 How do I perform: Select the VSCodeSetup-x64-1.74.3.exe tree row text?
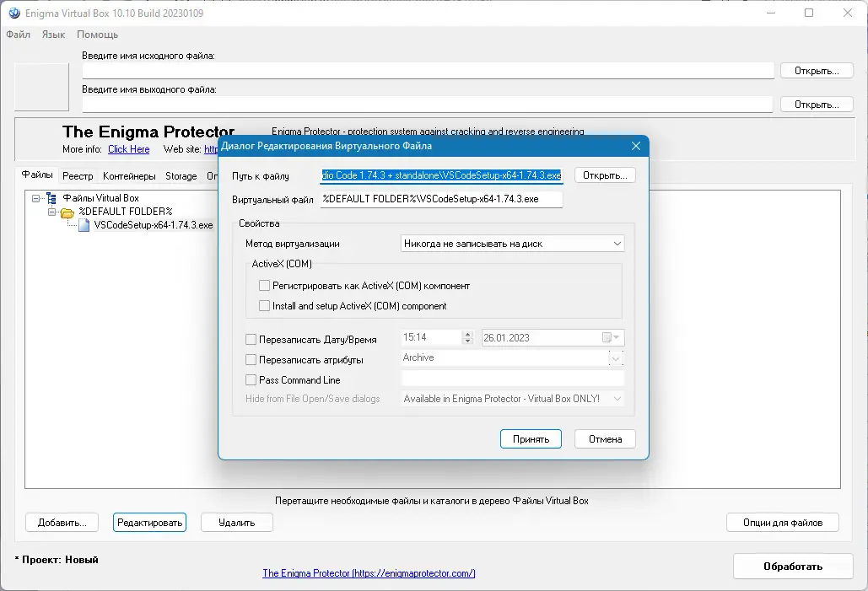[154, 225]
